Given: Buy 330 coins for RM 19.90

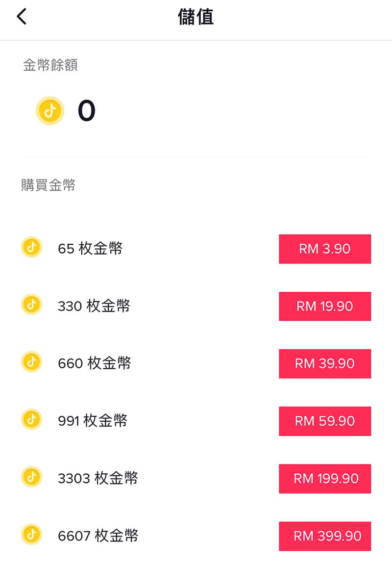Looking at the screenshot, I should 325,307.
